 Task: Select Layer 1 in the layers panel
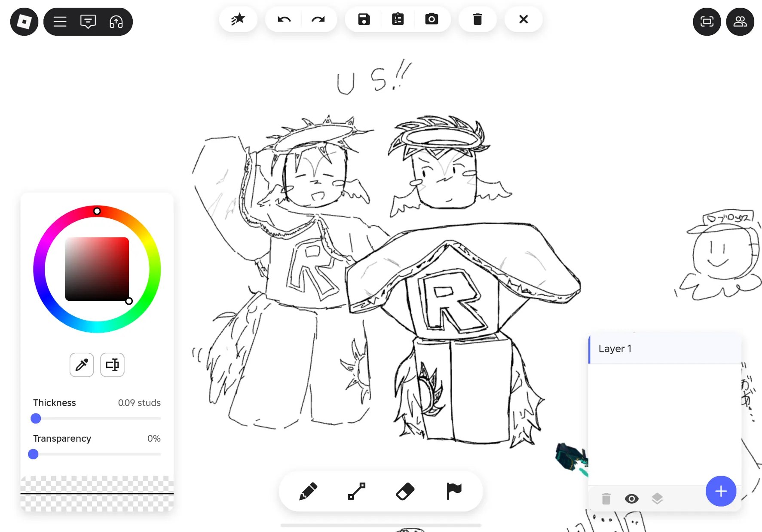(x=665, y=349)
